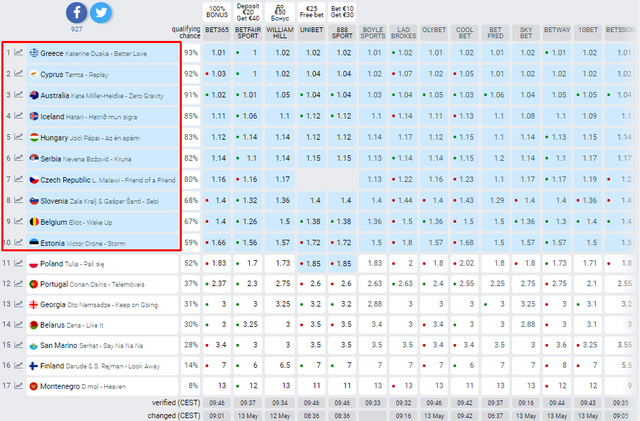
Task: Open chart icon for Czech Republic row
Action: click(x=19, y=179)
